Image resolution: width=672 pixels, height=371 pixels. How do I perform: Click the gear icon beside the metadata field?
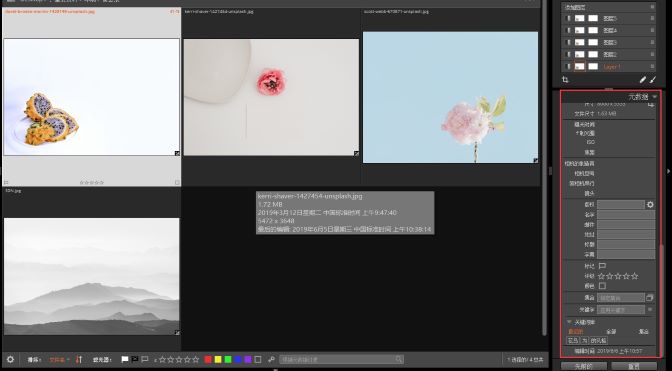pos(650,205)
